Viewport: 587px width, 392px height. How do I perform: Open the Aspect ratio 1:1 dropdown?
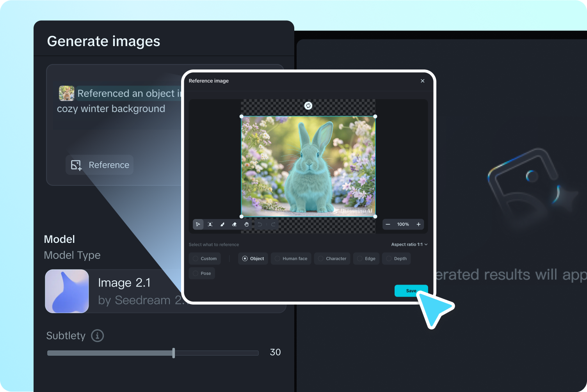coord(409,244)
